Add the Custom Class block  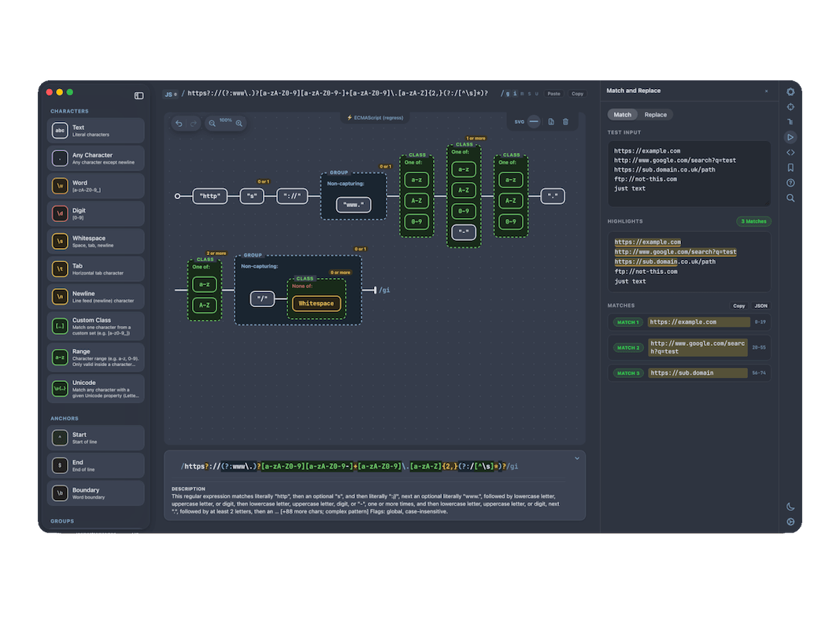(x=96, y=326)
